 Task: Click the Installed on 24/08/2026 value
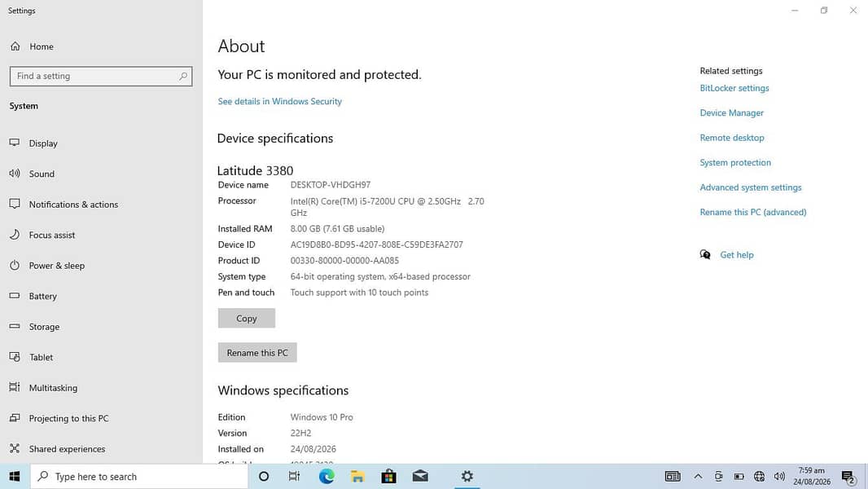[x=313, y=449]
